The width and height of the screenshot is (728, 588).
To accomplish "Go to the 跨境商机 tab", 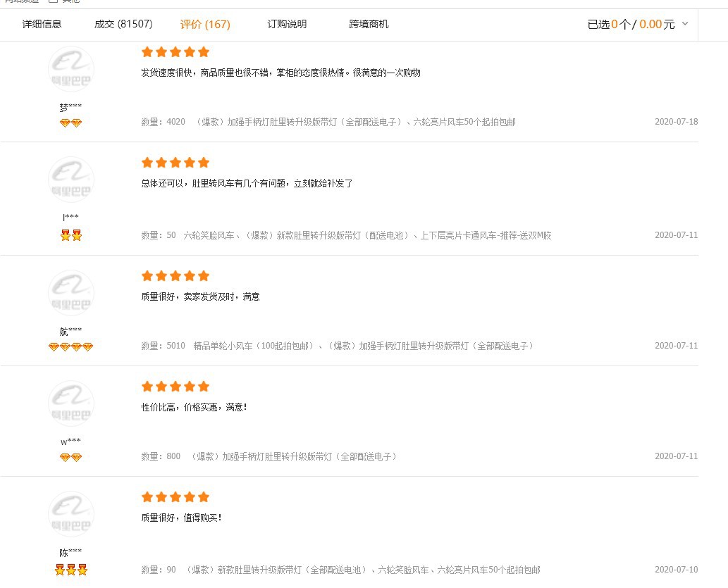I will [x=369, y=24].
